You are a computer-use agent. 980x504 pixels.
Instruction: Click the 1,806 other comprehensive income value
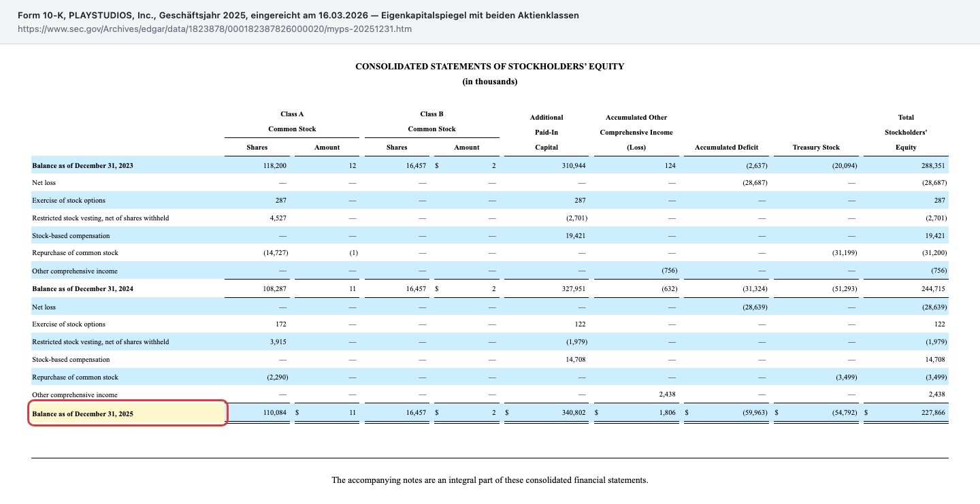667,413
